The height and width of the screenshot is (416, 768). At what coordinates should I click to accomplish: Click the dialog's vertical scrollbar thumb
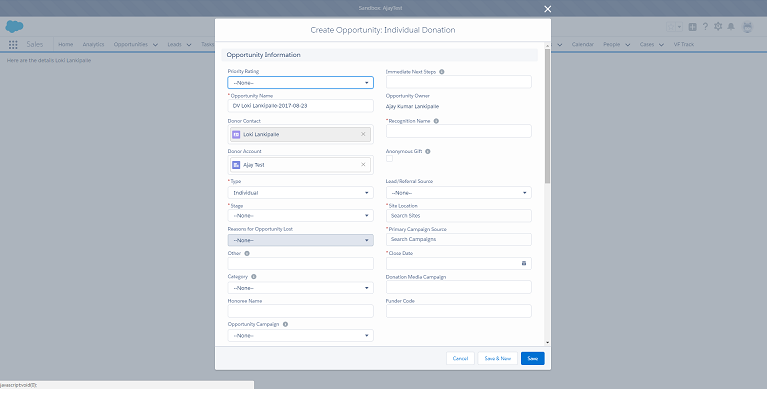point(547,116)
